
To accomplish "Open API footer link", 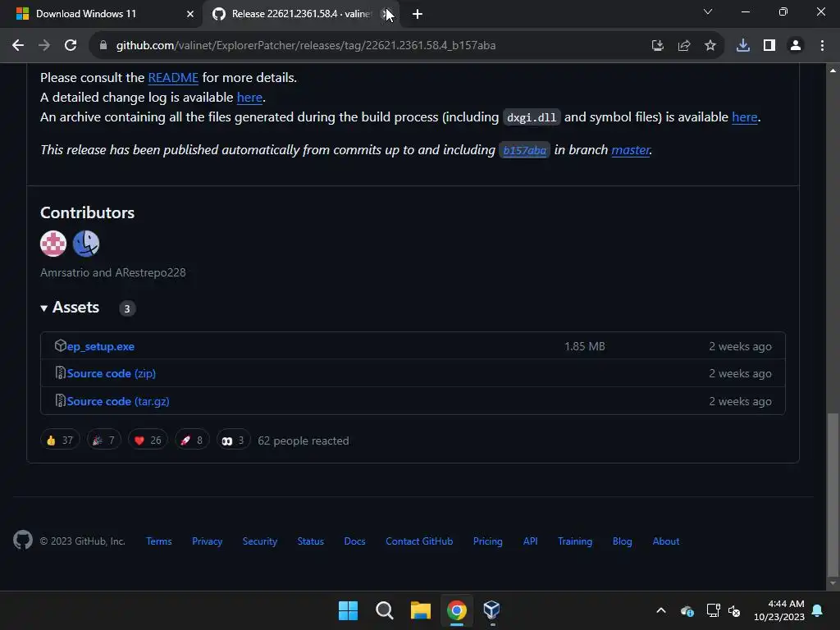I will [x=531, y=541].
